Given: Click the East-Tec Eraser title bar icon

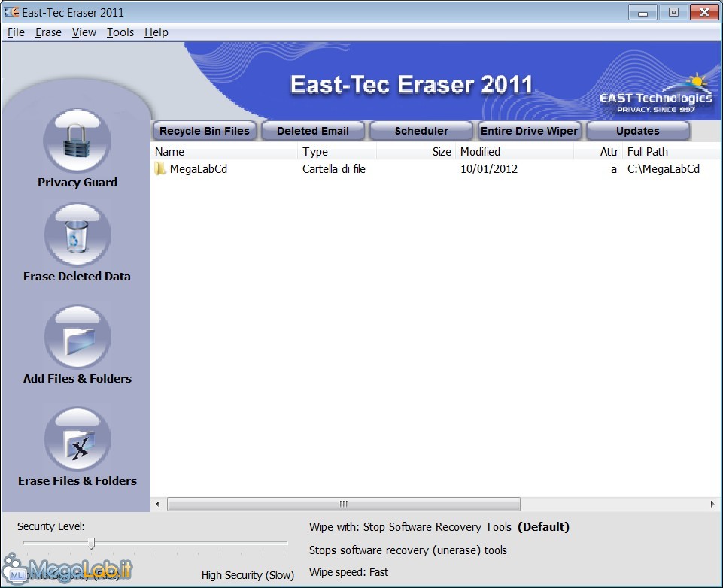Looking at the screenshot, I should click(x=11, y=12).
